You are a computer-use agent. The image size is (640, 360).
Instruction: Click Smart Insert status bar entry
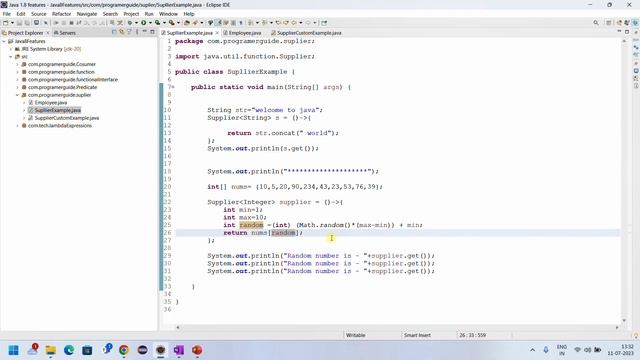(417, 335)
